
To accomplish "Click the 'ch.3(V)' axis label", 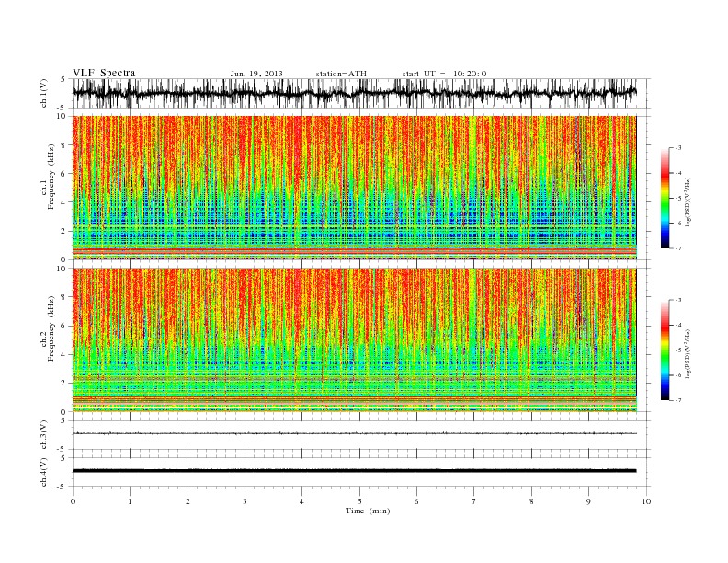I will tap(44, 435).
